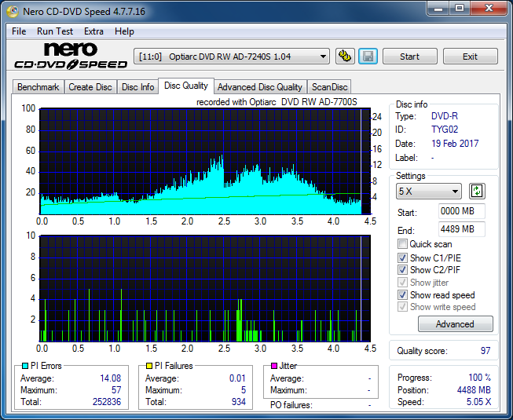Click the 'recorded with Optiarc' graph caption
The height and width of the screenshot is (420, 513).
pos(277,102)
